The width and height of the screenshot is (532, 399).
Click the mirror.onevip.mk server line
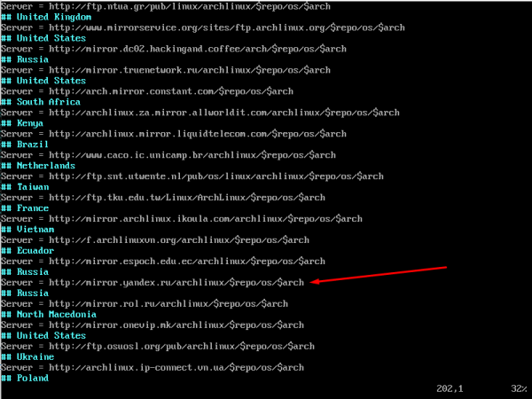153,325
